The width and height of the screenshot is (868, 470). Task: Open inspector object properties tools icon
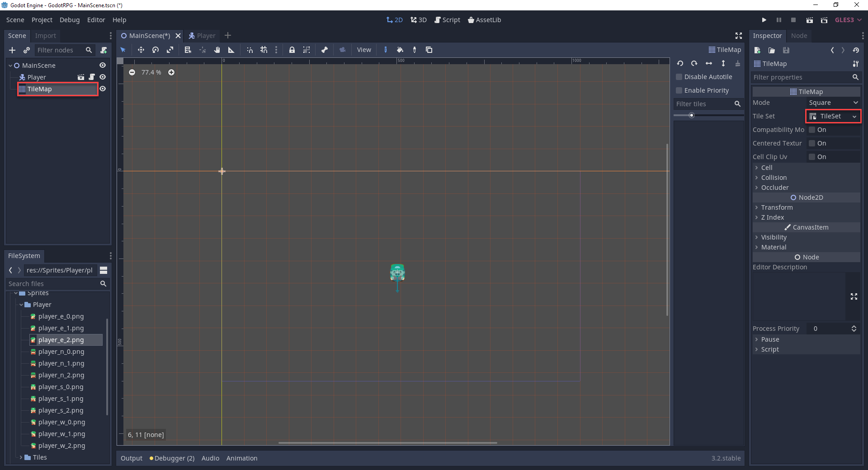click(855, 64)
